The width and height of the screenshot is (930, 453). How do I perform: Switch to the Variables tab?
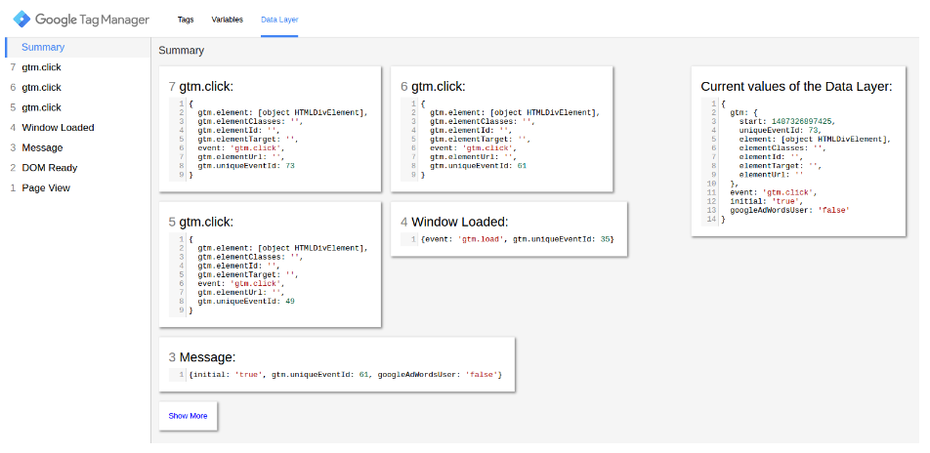coord(227,20)
